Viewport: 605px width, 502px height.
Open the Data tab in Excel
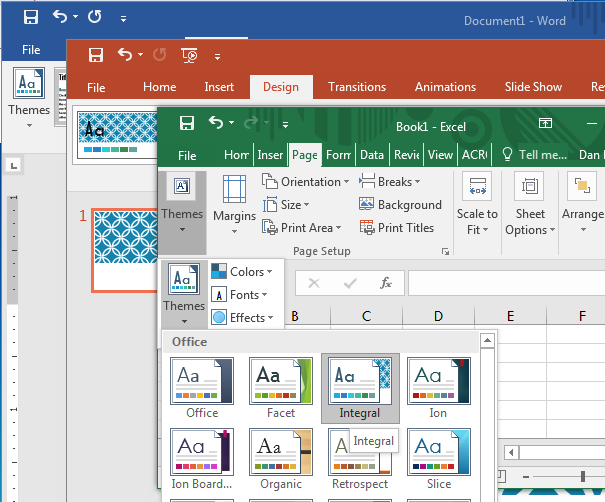(372, 155)
